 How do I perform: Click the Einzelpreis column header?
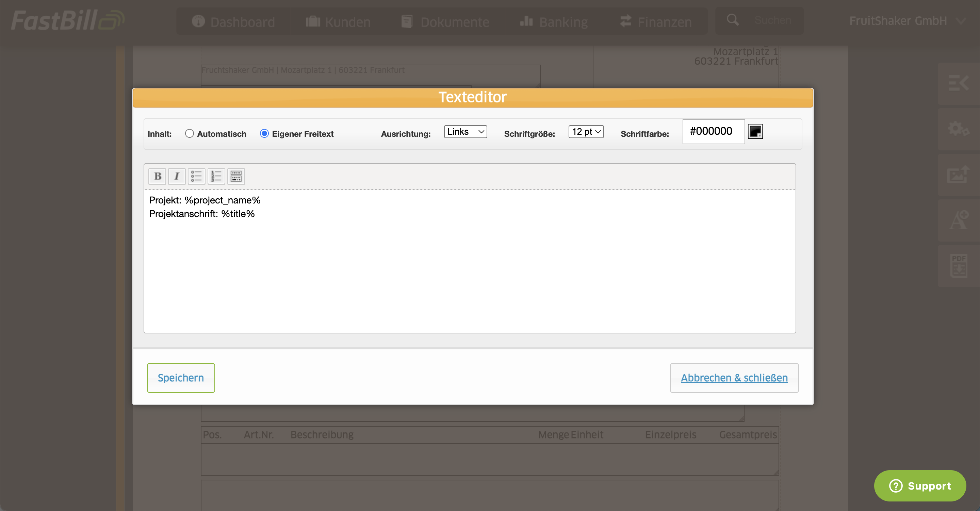pos(670,434)
